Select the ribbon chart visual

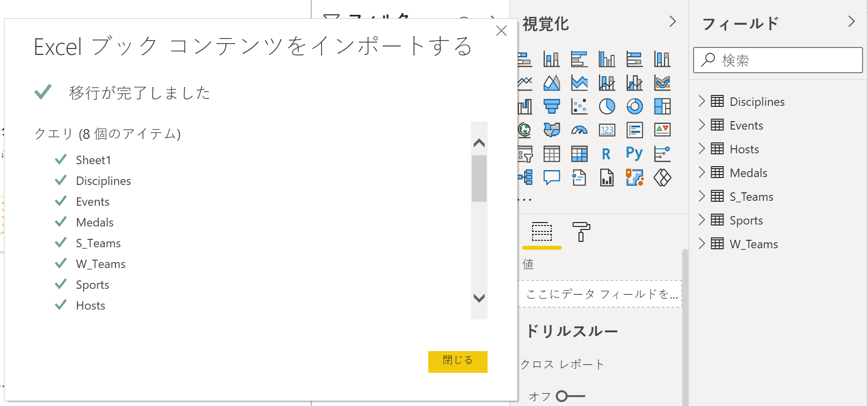click(x=662, y=83)
